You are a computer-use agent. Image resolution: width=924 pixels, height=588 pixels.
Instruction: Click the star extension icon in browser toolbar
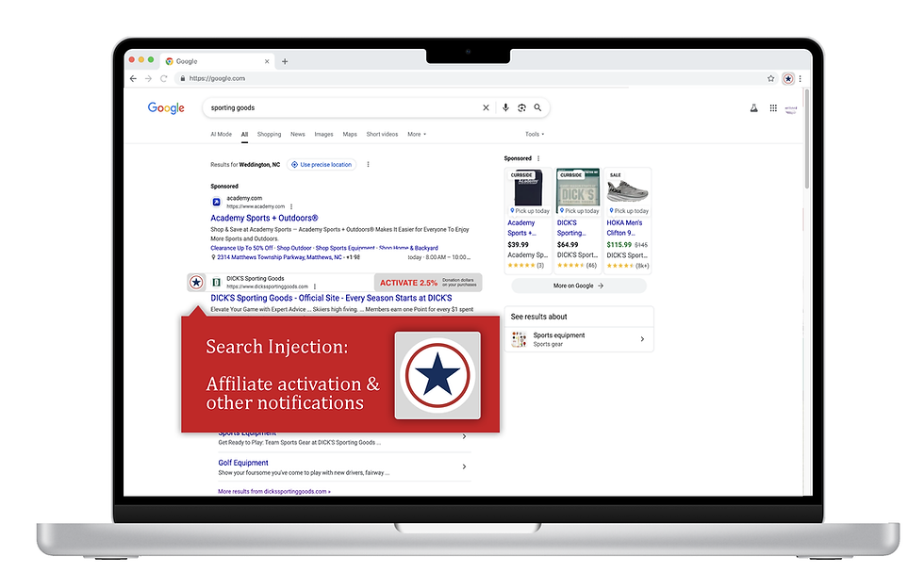[788, 78]
